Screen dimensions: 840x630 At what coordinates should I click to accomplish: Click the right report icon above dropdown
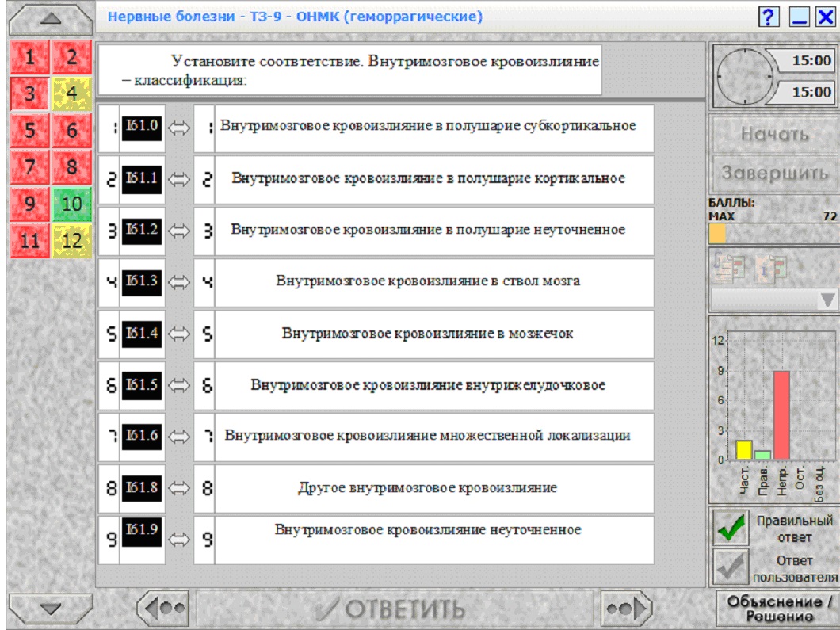coord(771,268)
